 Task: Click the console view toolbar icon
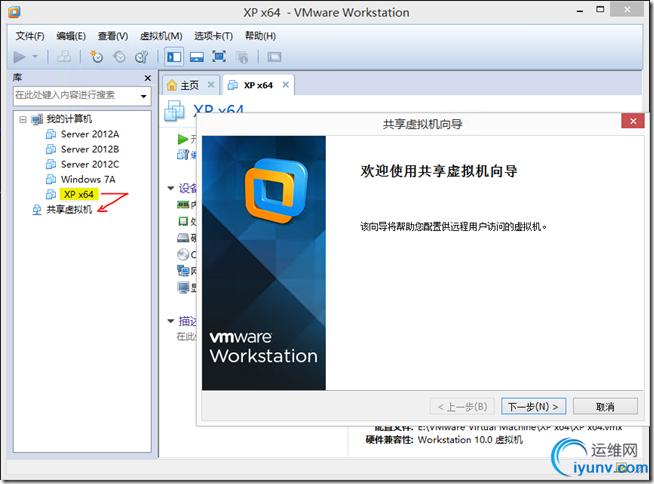[x=274, y=57]
